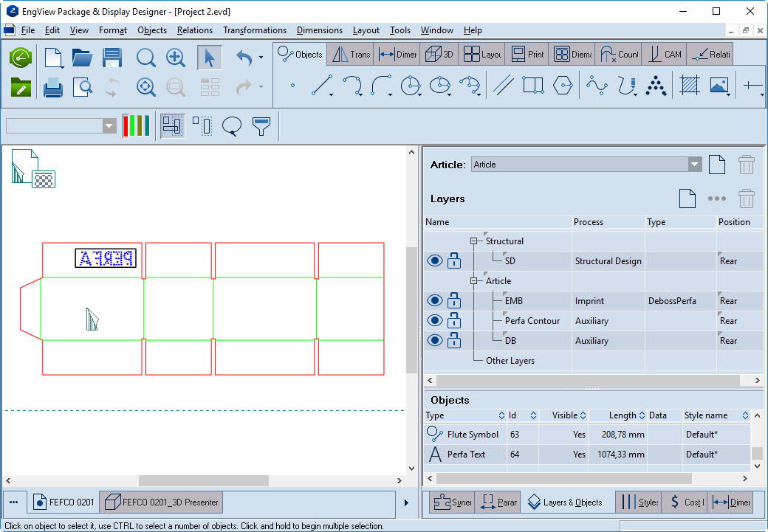768x532 pixels.
Task: Select the hexagon polygon tool
Action: pyautogui.click(x=563, y=86)
